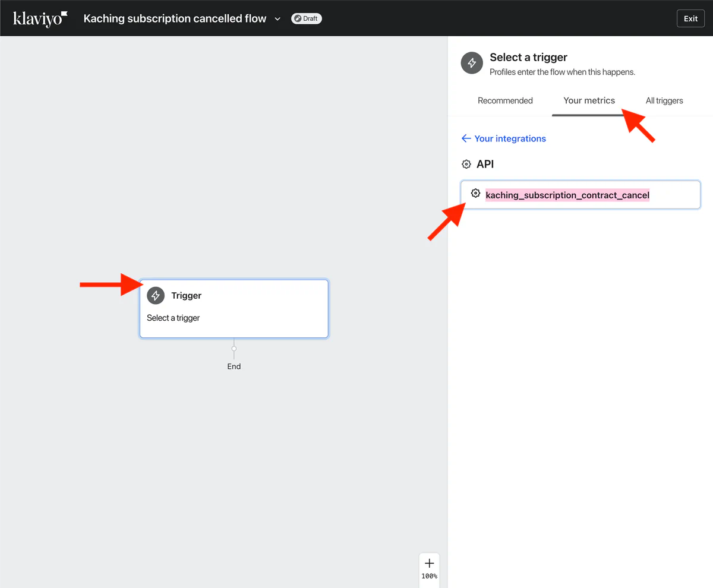This screenshot has height=588, width=713.
Task: Click the API section heading
Action: coord(485,164)
